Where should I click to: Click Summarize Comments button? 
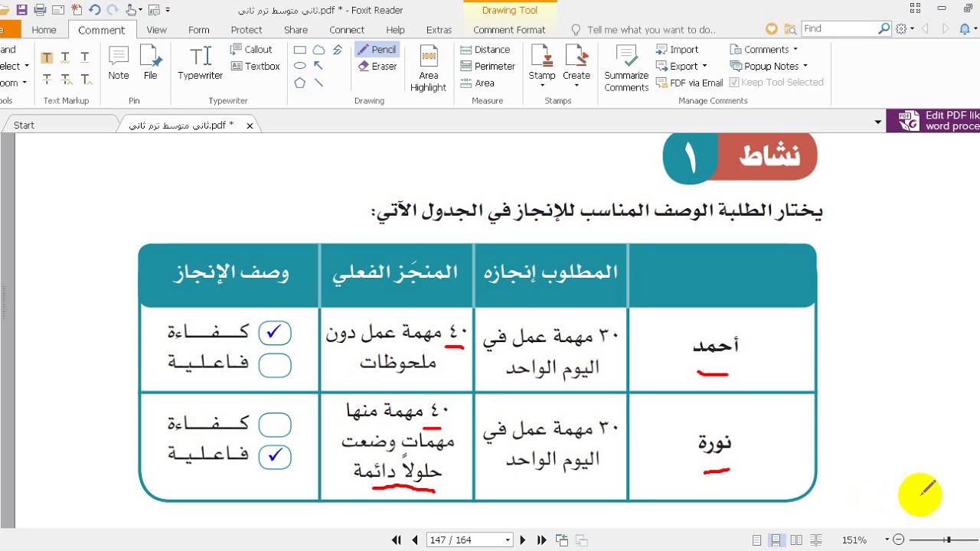click(626, 69)
